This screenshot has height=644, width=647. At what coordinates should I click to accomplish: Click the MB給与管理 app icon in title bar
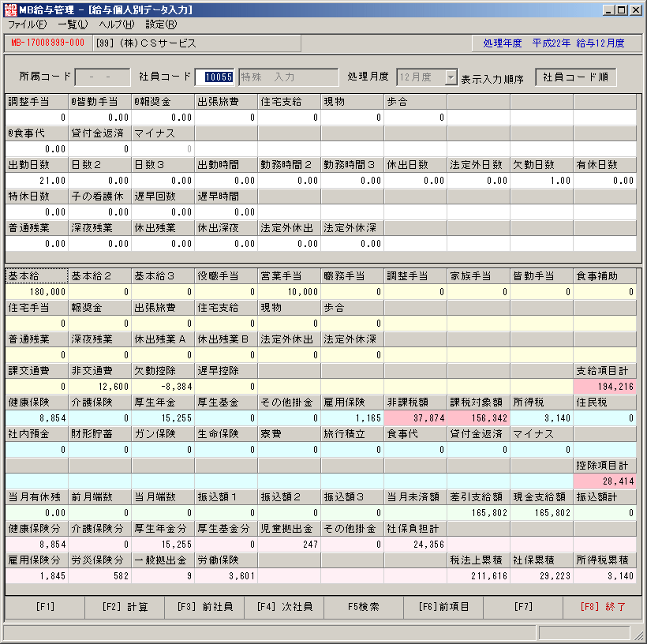click(x=10, y=9)
